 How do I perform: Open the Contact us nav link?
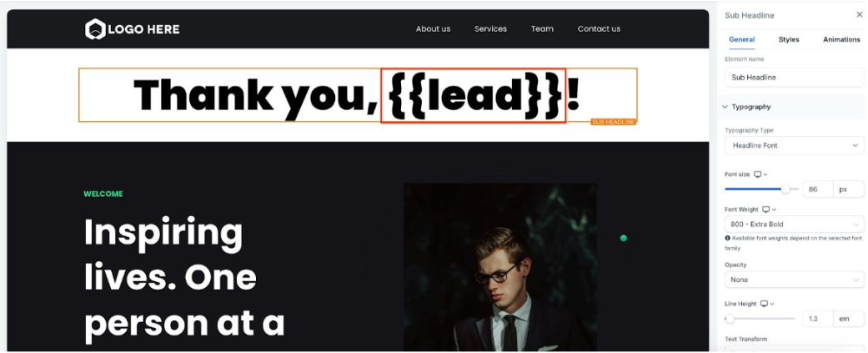click(x=599, y=29)
